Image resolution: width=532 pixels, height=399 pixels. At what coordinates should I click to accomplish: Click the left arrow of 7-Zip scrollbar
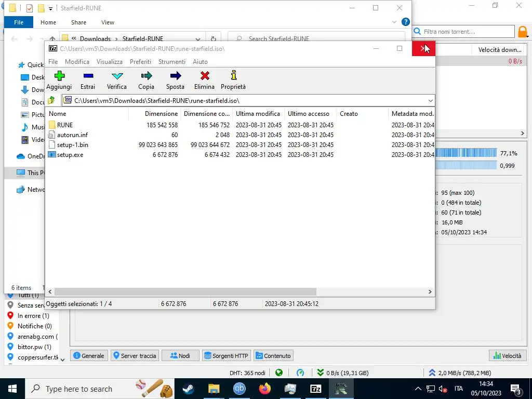[50, 292]
